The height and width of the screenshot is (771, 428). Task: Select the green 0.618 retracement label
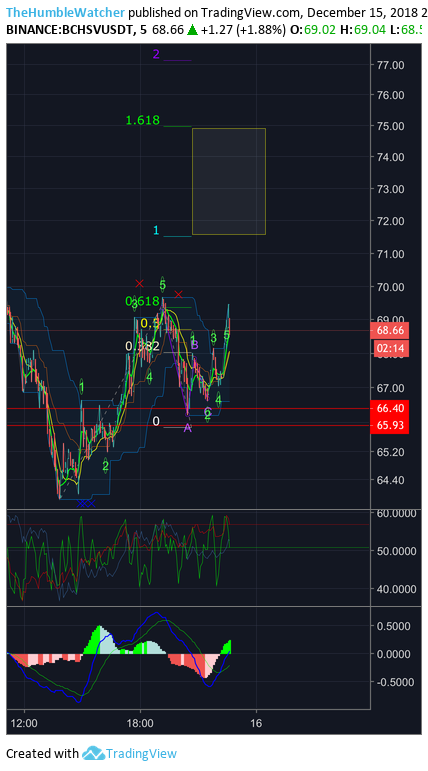(x=143, y=301)
